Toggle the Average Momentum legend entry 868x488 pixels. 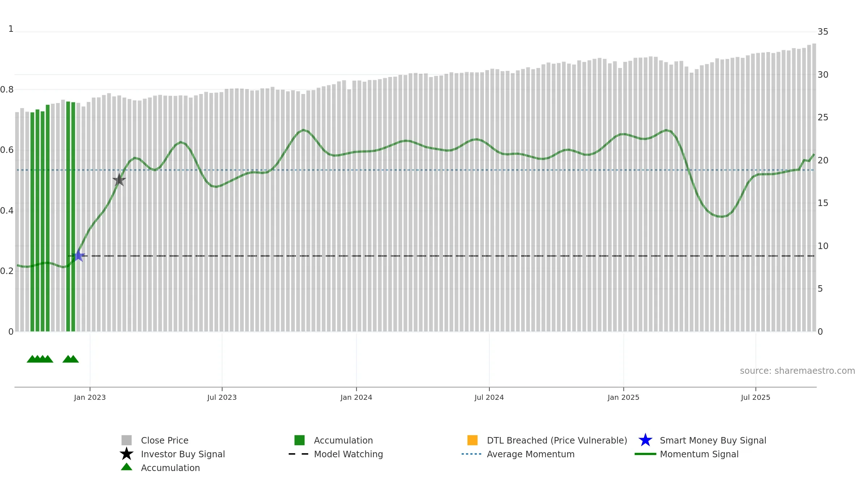[531, 454]
